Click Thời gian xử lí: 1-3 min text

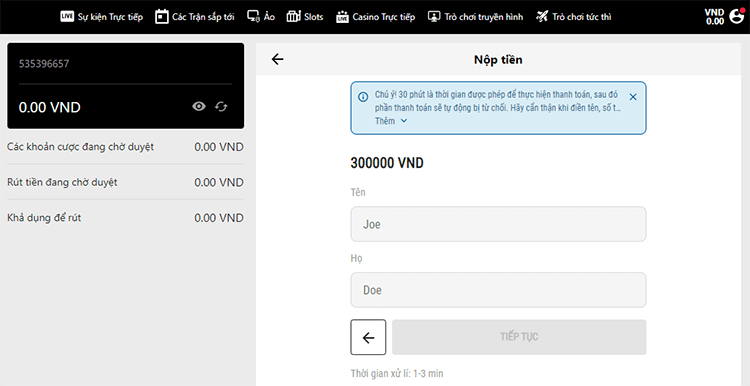397,374
